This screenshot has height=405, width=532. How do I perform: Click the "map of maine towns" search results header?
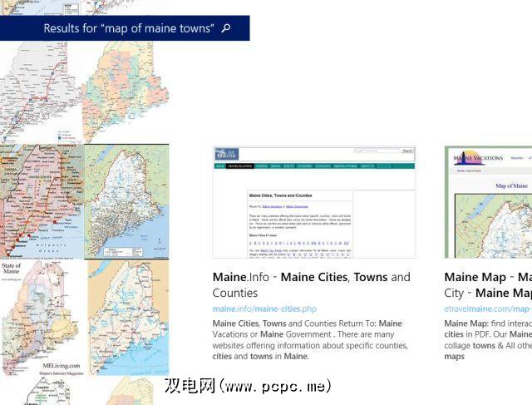click(x=125, y=28)
